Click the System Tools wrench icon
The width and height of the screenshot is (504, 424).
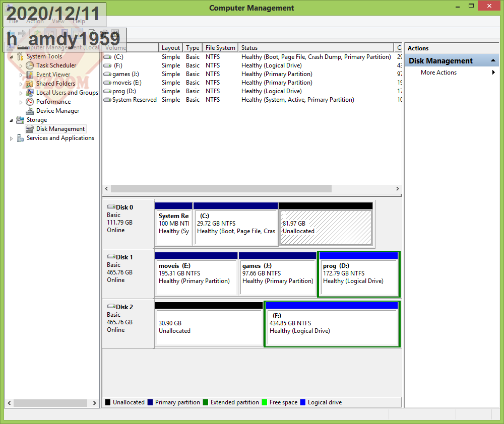pos(20,56)
